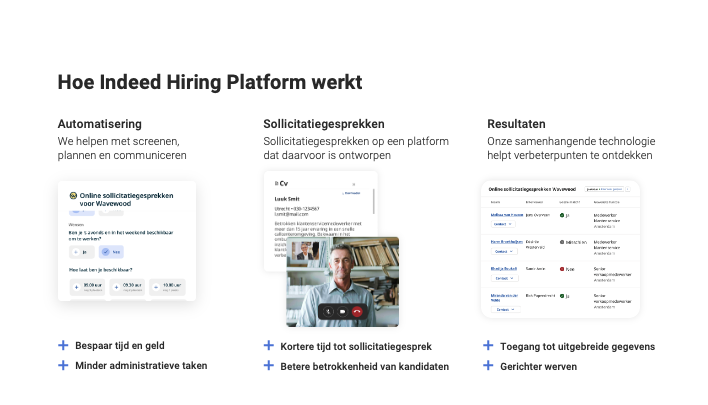Mute the microphone in the video call

click(x=328, y=312)
